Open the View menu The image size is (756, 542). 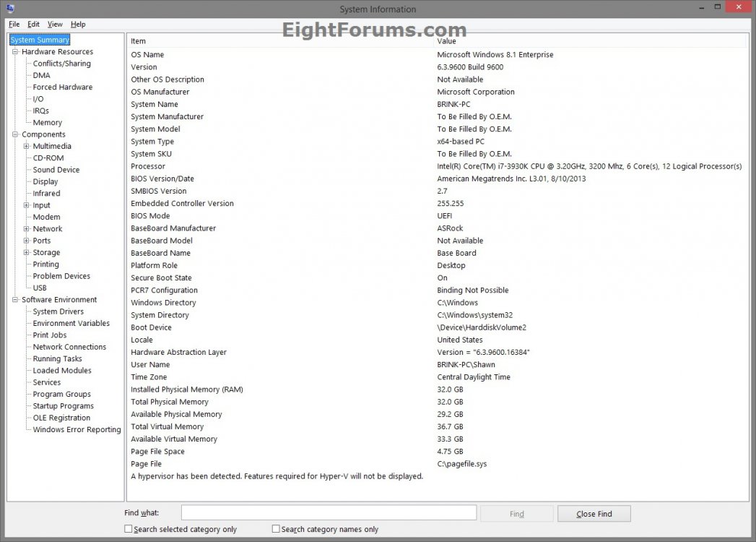coord(54,24)
